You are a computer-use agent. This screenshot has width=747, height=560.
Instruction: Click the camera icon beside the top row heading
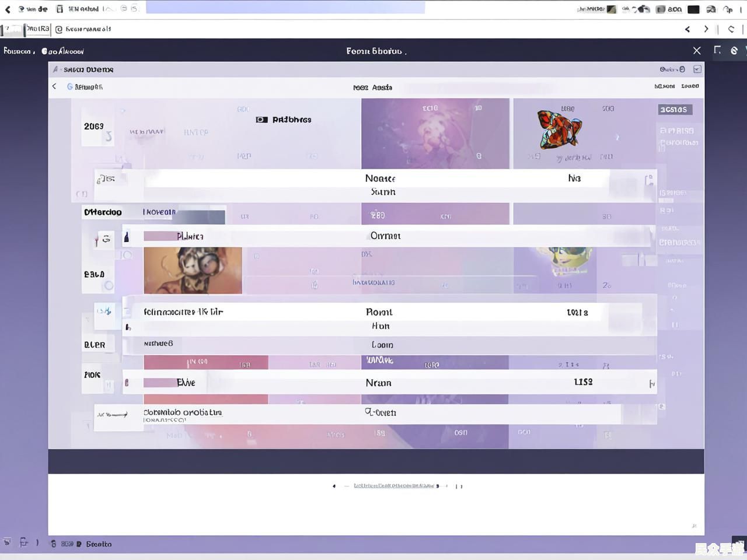tap(261, 120)
